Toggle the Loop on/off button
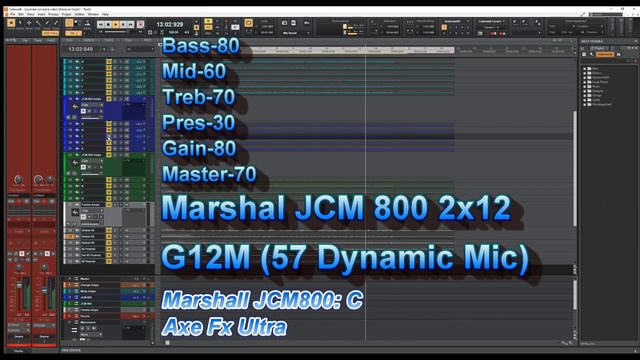The width and height of the screenshot is (640, 360). (x=248, y=23)
